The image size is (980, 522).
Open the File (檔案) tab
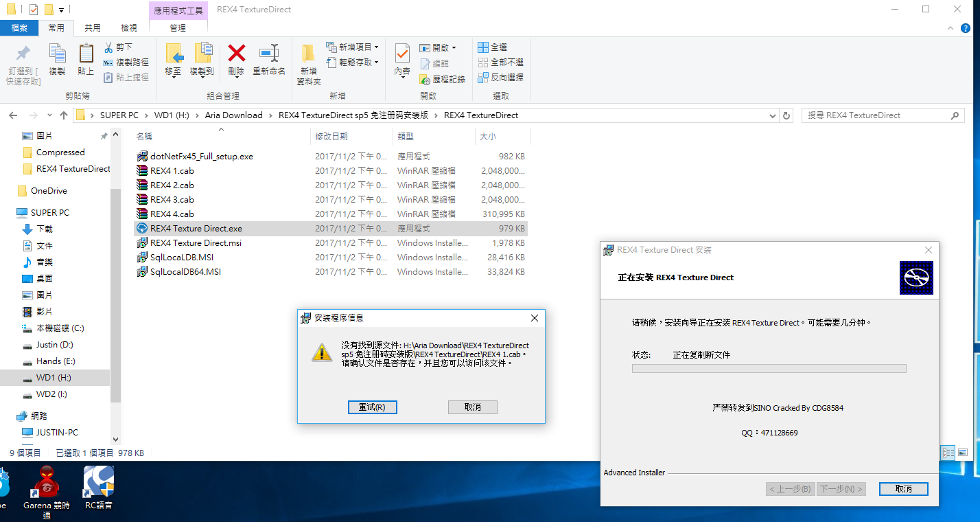[19, 28]
